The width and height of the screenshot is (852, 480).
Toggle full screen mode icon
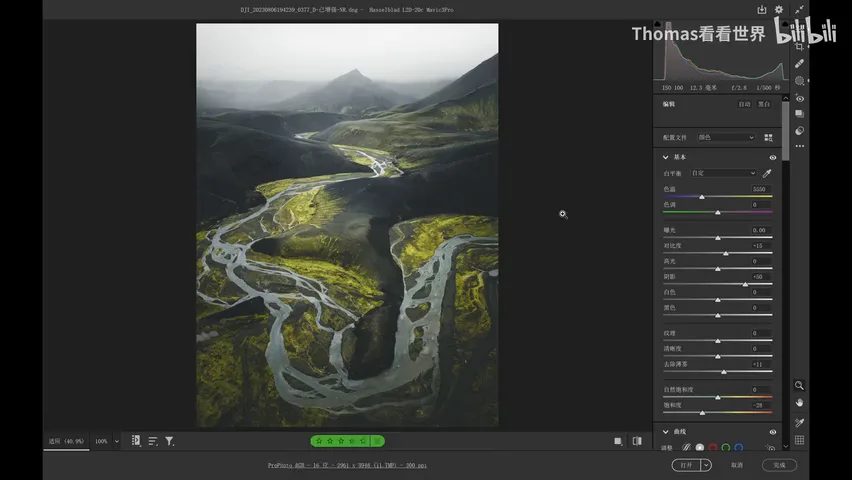[799, 10]
